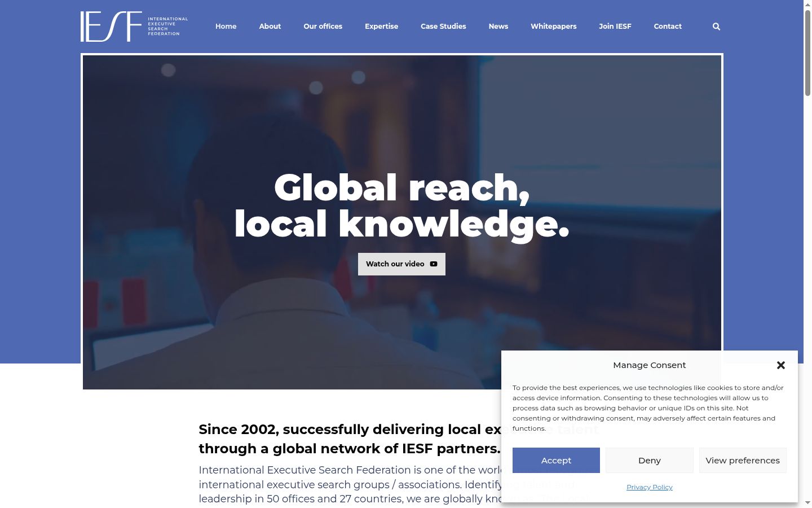Close the Manage Consent dialog
This screenshot has width=812, height=508.
click(x=781, y=365)
